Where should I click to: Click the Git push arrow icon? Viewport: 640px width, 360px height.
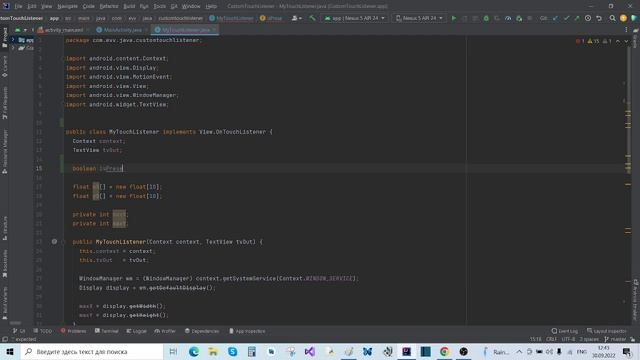(577, 18)
